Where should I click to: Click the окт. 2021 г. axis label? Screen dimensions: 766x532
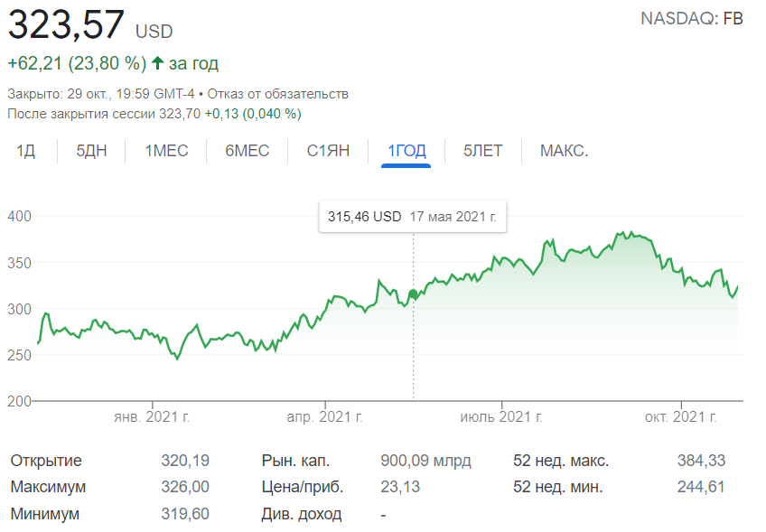pos(680,417)
